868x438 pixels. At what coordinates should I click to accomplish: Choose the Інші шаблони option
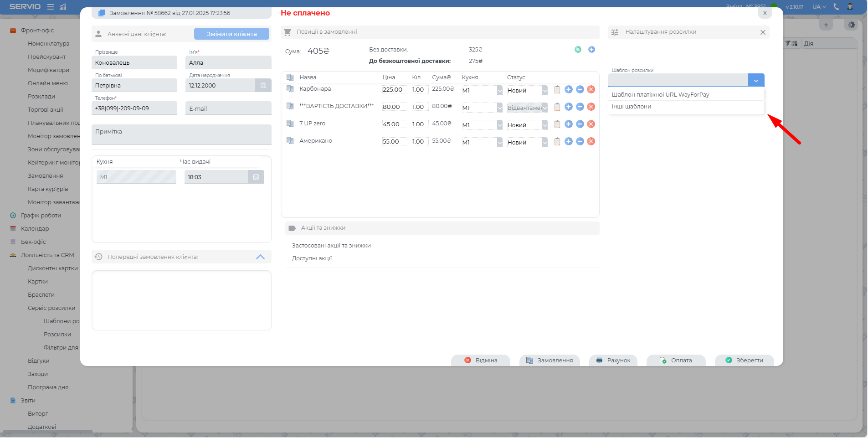632,107
